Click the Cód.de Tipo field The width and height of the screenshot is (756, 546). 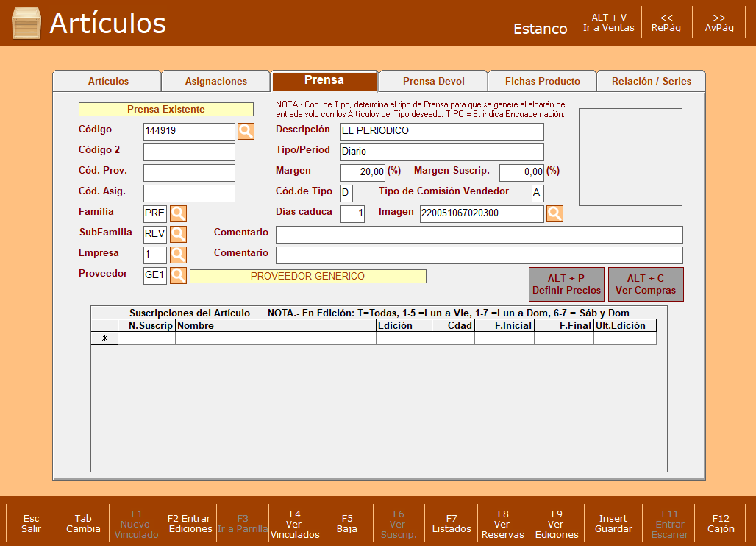point(346,193)
